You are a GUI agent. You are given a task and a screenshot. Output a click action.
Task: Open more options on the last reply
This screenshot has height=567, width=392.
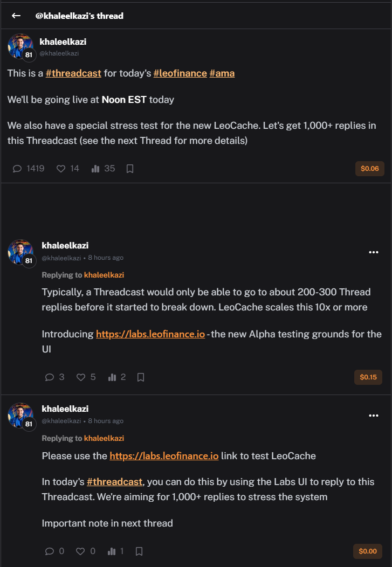pyautogui.click(x=373, y=416)
